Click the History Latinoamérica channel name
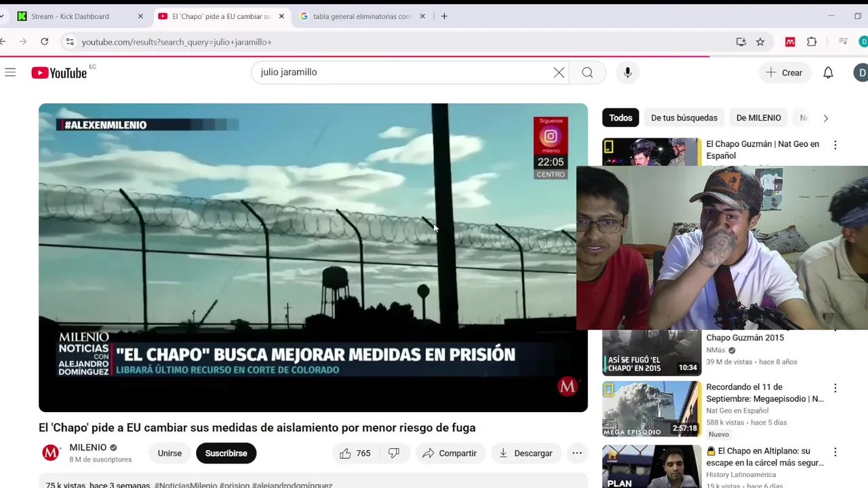 [741, 475]
